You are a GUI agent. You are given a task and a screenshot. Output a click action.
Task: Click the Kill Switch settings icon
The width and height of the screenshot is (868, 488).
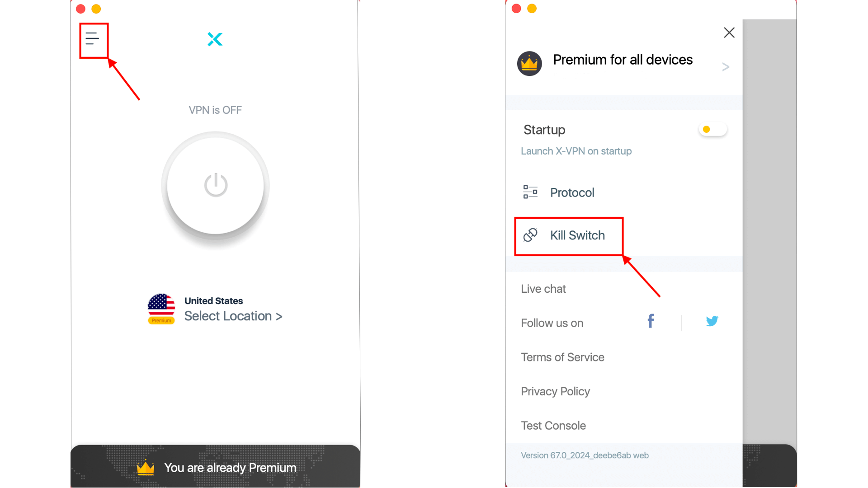(x=529, y=235)
